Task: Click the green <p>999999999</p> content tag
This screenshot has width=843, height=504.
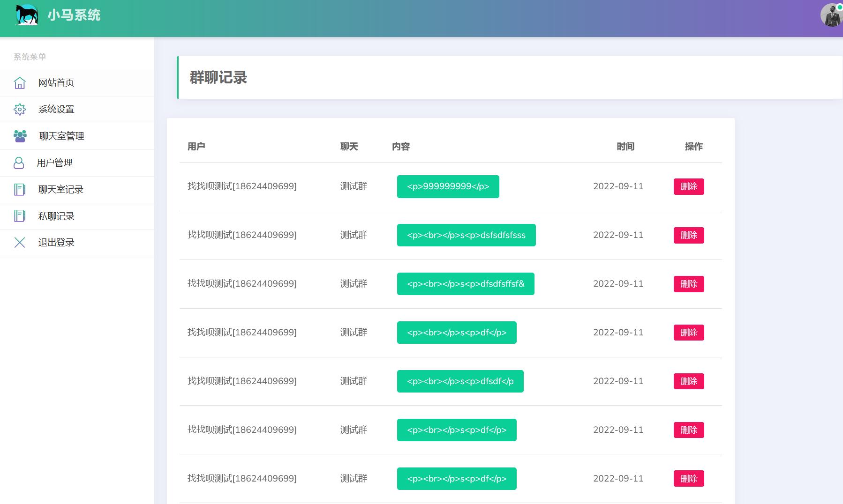Action: (x=448, y=186)
